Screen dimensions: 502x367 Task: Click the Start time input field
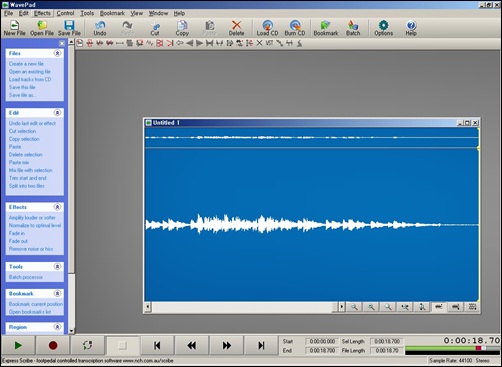(x=321, y=341)
